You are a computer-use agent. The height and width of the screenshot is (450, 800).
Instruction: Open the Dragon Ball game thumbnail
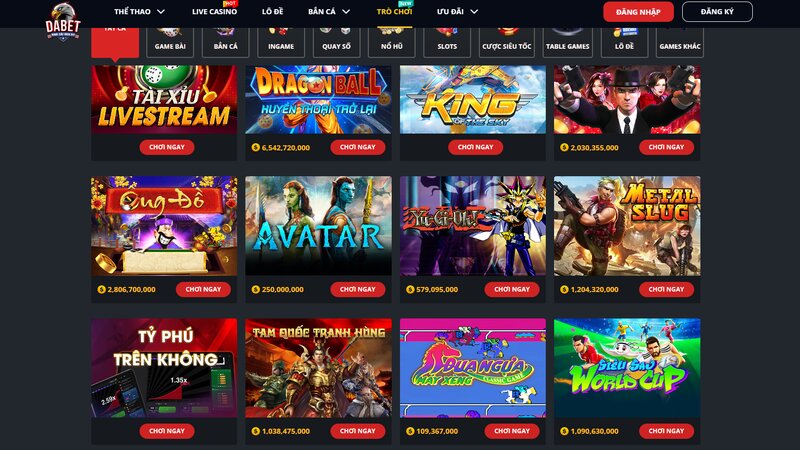coord(318,99)
